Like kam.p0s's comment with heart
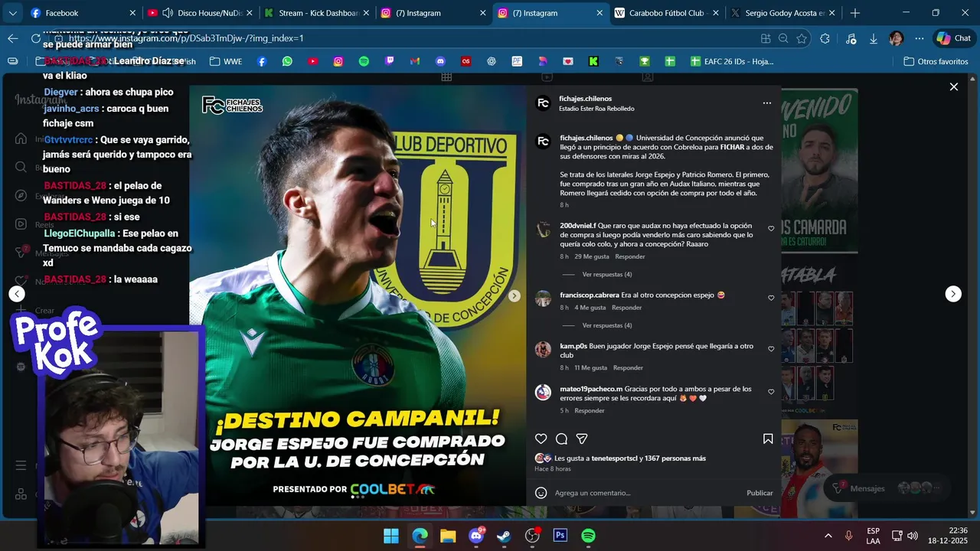This screenshot has height=551, width=980. pyautogui.click(x=771, y=349)
